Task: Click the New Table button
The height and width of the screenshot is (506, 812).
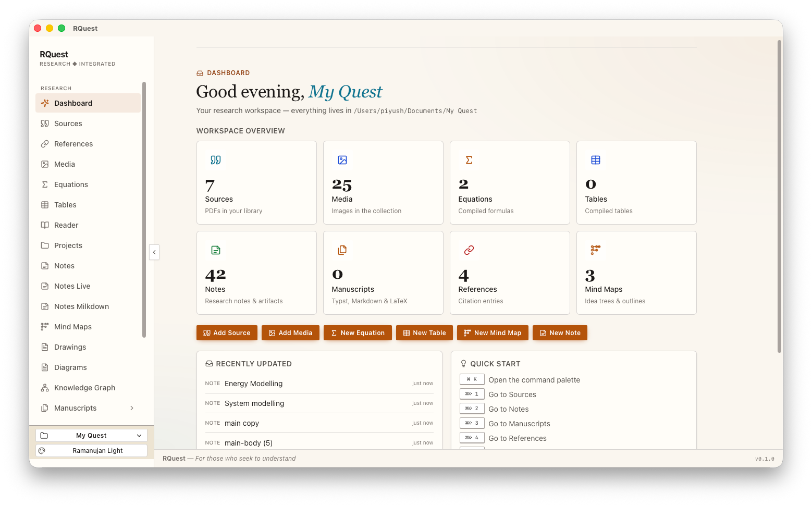Action: click(x=424, y=333)
